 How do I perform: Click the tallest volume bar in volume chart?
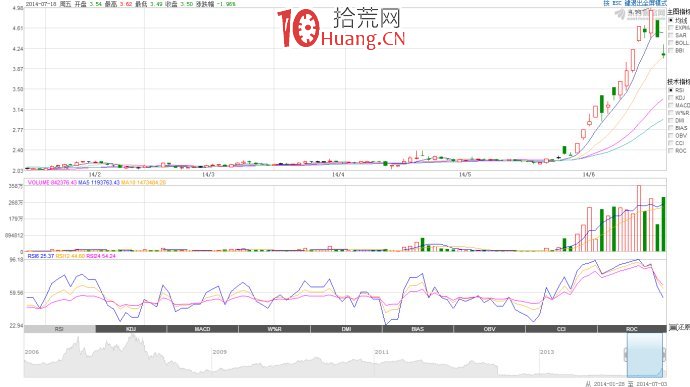pyautogui.click(x=639, y=218)
